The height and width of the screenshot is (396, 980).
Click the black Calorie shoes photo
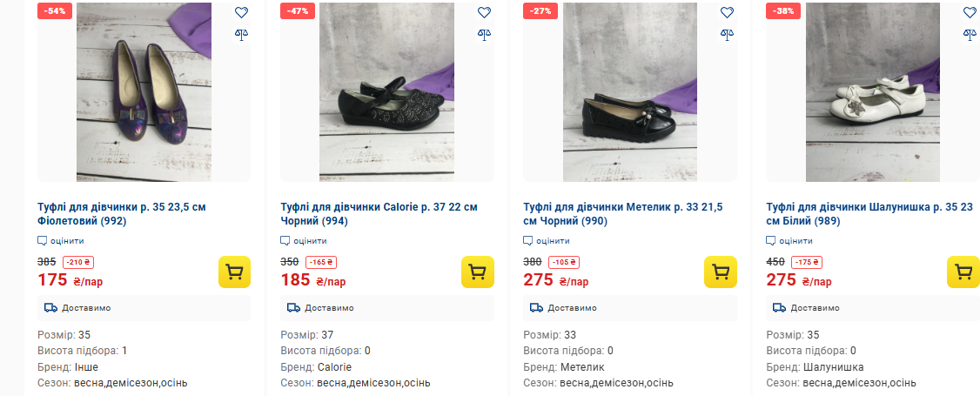click(x=386, y=92)
